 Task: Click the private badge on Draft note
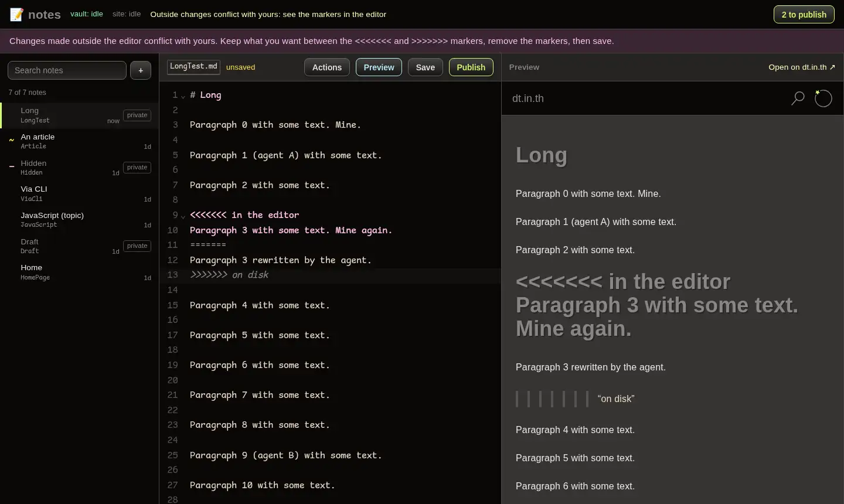[x=137, y=246]
